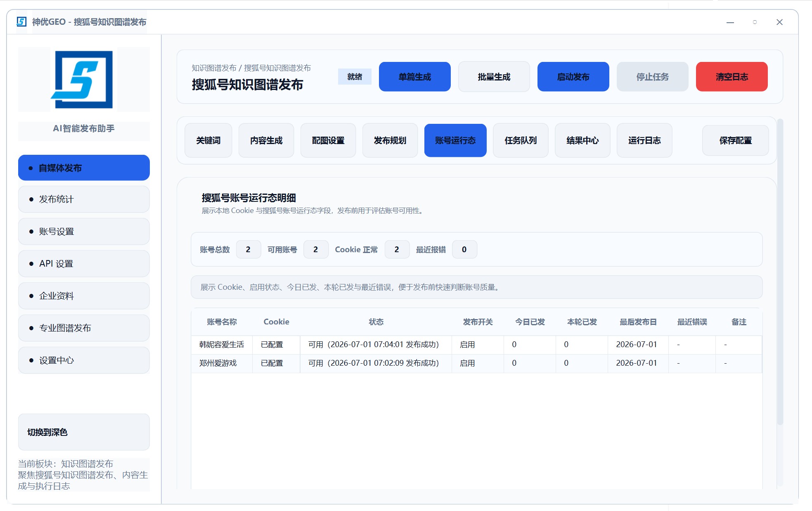Open 账号设置 in the sidebar
Image resolution: width=812 pixels, height=511 pixels.
coord(84,231)
